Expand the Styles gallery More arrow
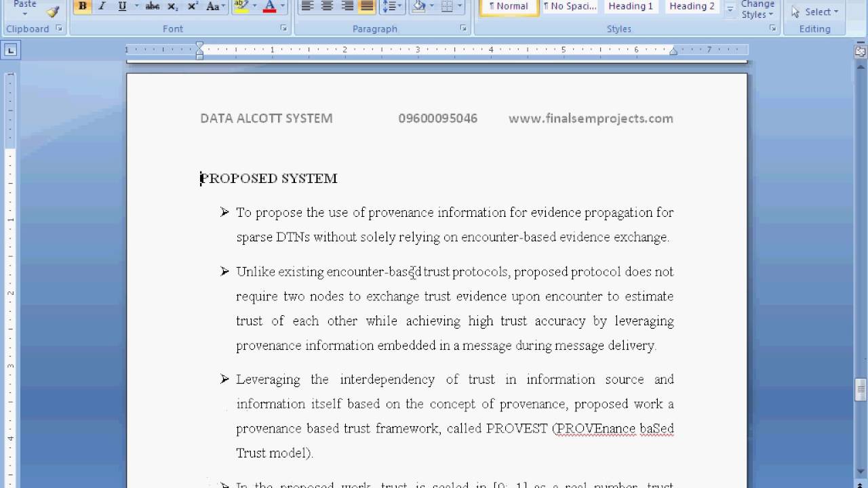 click(x=730, y=9)
